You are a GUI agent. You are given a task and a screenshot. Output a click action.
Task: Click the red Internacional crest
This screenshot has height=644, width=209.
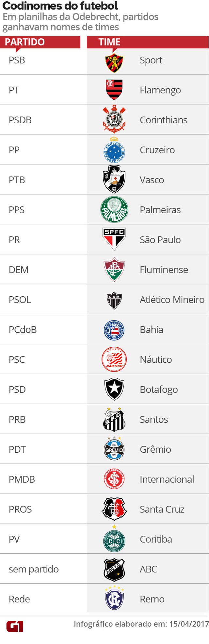tap(114, 479)
